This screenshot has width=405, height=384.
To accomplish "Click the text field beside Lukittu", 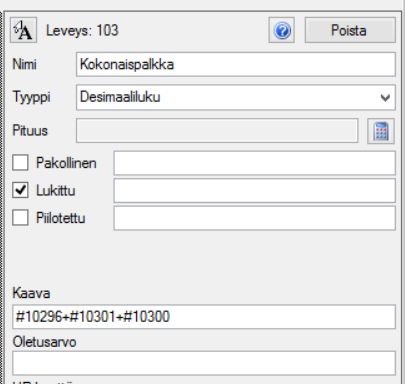I will [255, 190].
